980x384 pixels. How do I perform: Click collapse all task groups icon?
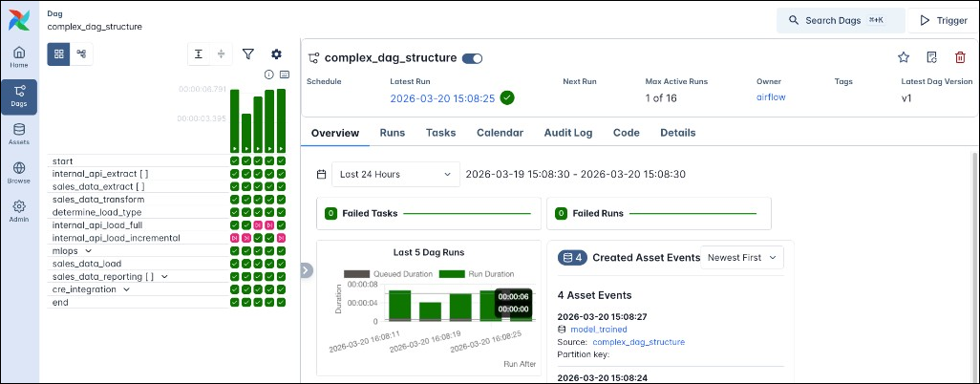click(x=221, y=54)
